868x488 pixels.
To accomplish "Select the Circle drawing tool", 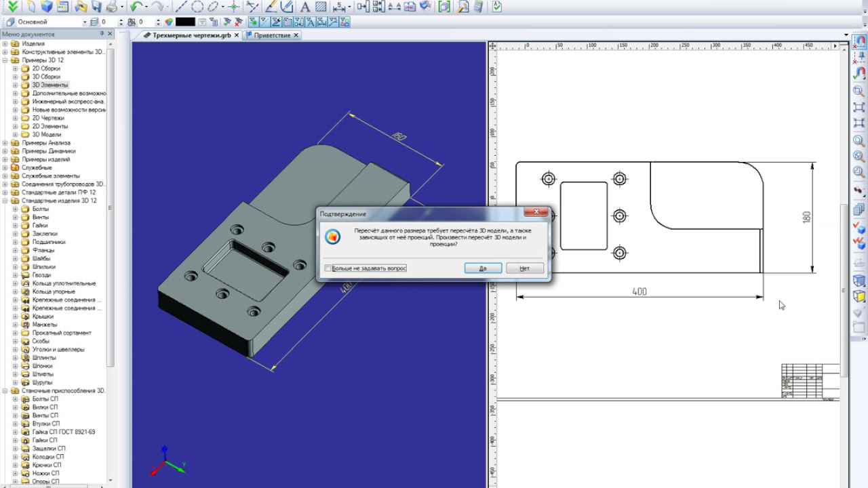I will click(x=197, y=7).
